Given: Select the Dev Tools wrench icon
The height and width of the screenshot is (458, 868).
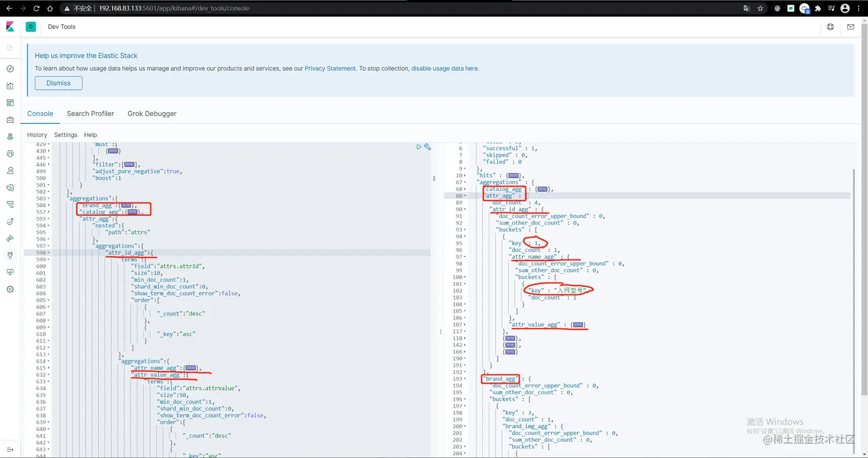Looking at the screenshot, I should 10,255.
